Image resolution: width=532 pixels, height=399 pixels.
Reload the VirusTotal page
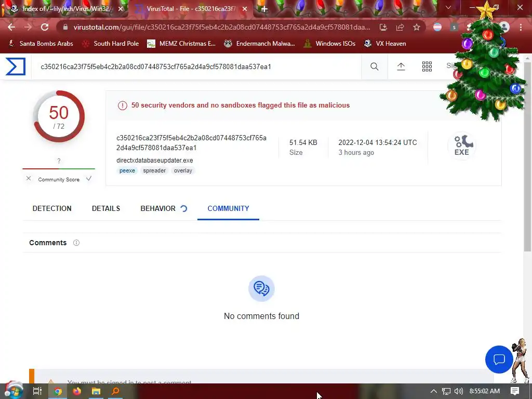pyautogui.click(x=45, y=27)
